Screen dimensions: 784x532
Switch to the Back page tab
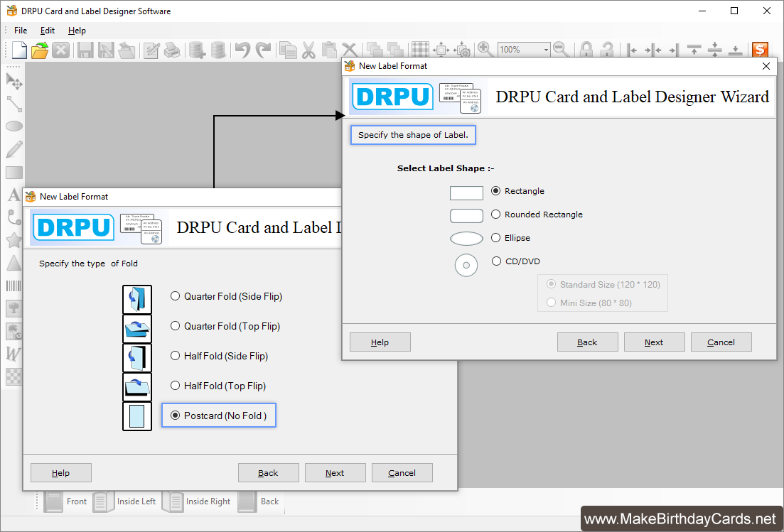259,501
